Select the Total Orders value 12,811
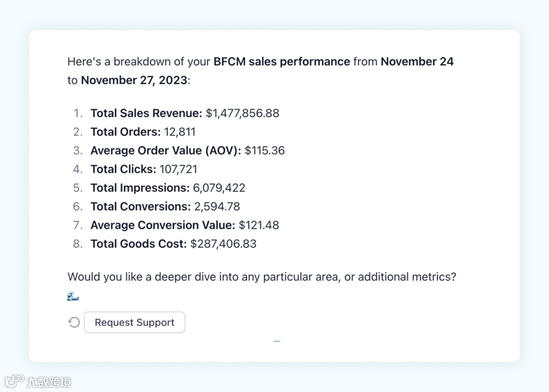Screen dimensions: 549x392 [x=179, y=132]
